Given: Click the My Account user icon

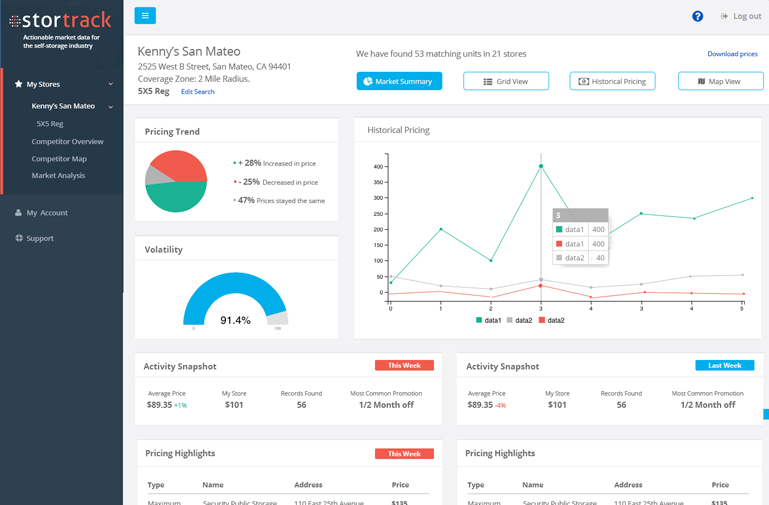Looking at the screenshot, I should coord(18,213).
